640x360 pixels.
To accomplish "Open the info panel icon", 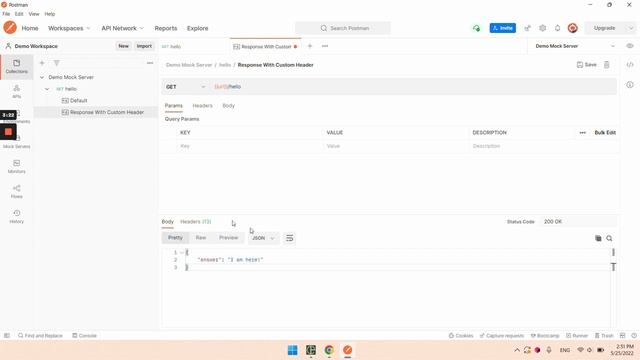I will coord(630,85).
